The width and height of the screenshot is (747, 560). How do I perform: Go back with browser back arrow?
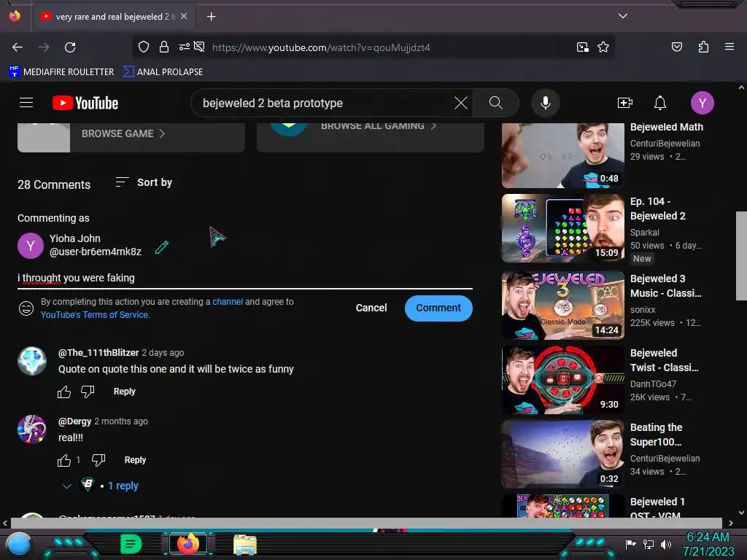point(18,47)
